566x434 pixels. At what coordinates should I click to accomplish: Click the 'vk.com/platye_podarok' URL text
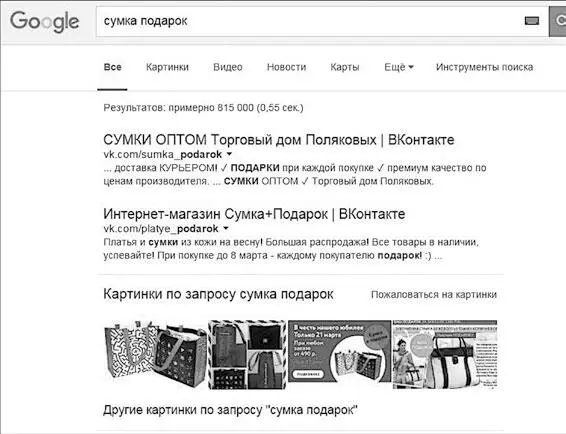tap(161, 229)
